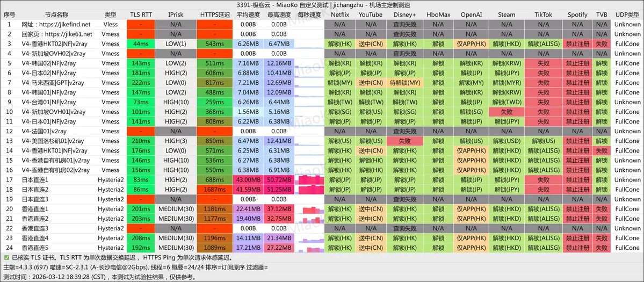Select node 香港直连5
Image resolution: width=644 pixels, height=282 pixels.
click(35, 248)
